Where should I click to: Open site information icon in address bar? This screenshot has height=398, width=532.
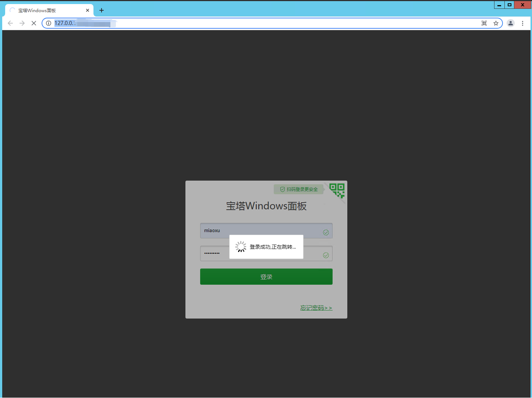(x=49, y=23)
